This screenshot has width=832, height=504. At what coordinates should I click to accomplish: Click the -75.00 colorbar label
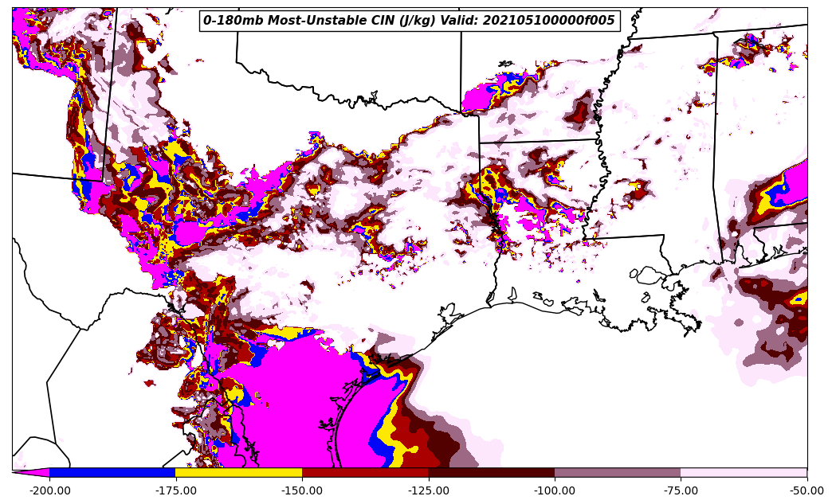681,490
